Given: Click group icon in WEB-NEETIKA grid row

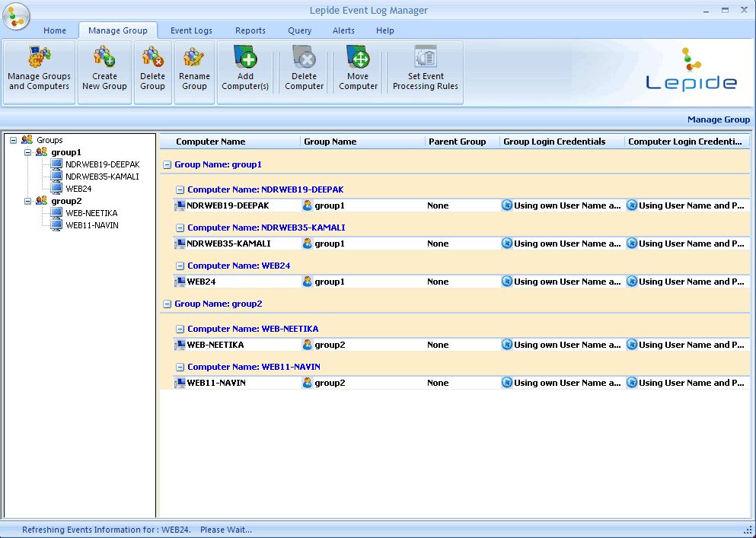Looking at the screenshot, I should click(x=307, y=345).
